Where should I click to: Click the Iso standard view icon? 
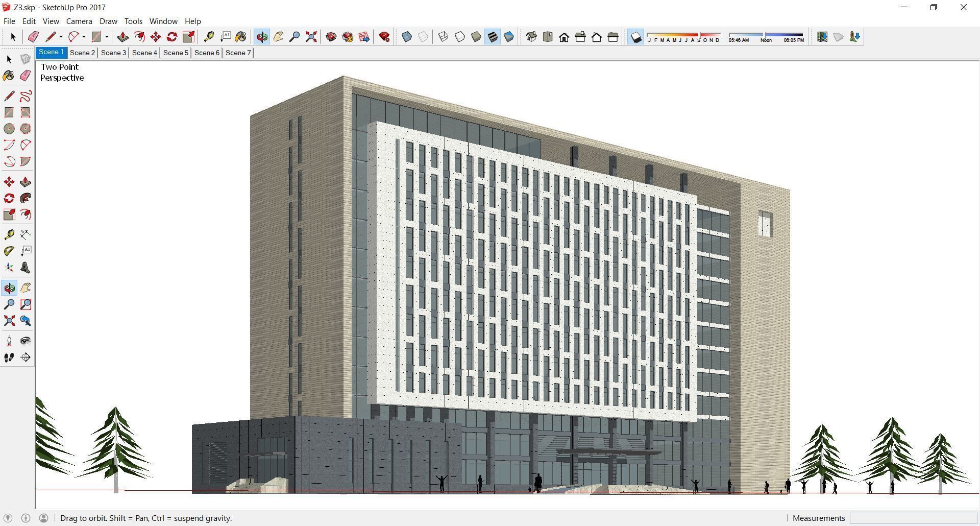[531, 37]
